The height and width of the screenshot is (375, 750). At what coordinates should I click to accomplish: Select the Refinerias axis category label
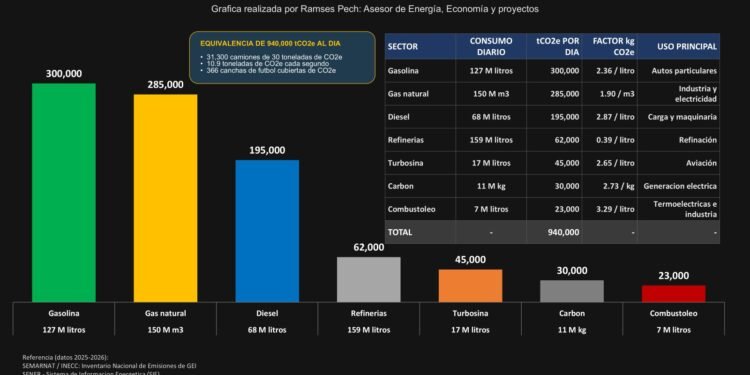(368, 314)
